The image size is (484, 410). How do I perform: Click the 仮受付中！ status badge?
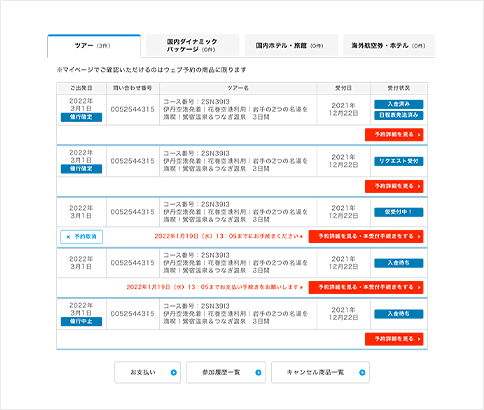(399, 212)
